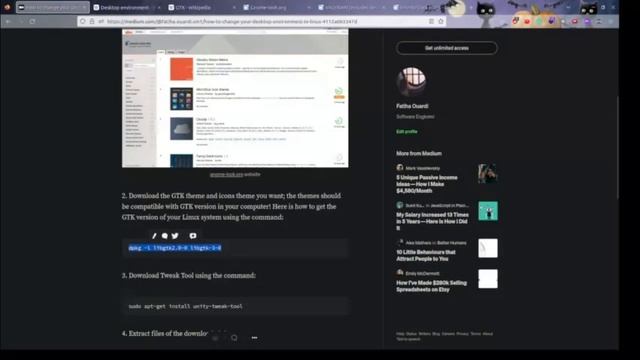
Task: Open the 5 Unique Passive Income Ideas article
Action: tap(427, 184)
